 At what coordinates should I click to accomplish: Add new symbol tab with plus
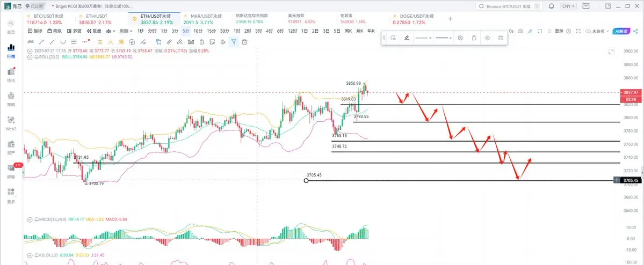point(450,19)
